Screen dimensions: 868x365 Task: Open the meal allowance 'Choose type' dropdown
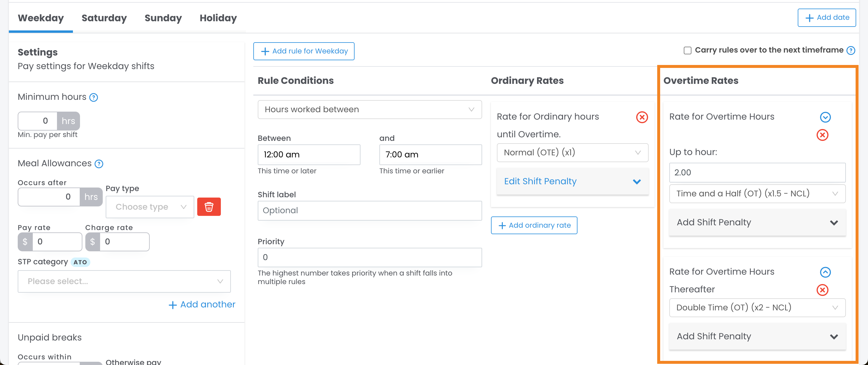tap(150, 207)
